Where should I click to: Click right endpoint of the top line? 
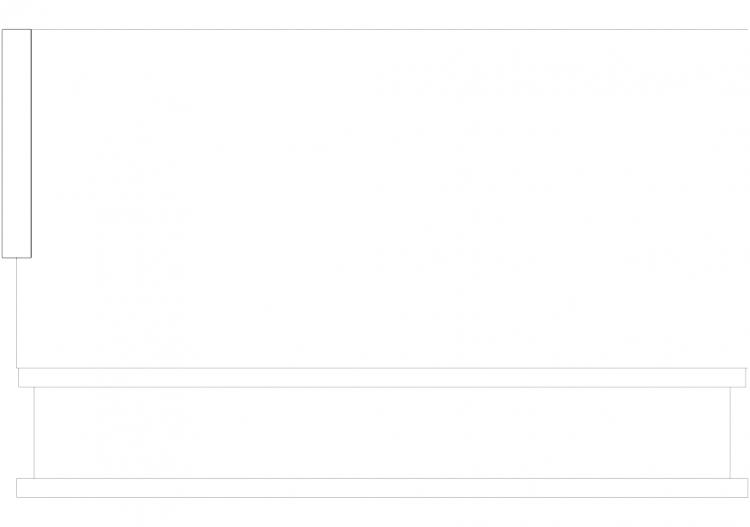747,30
